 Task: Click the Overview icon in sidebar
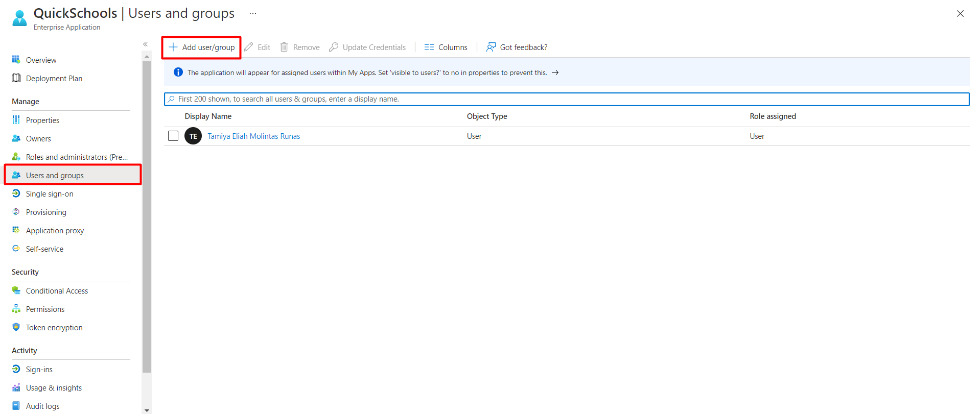16,60
